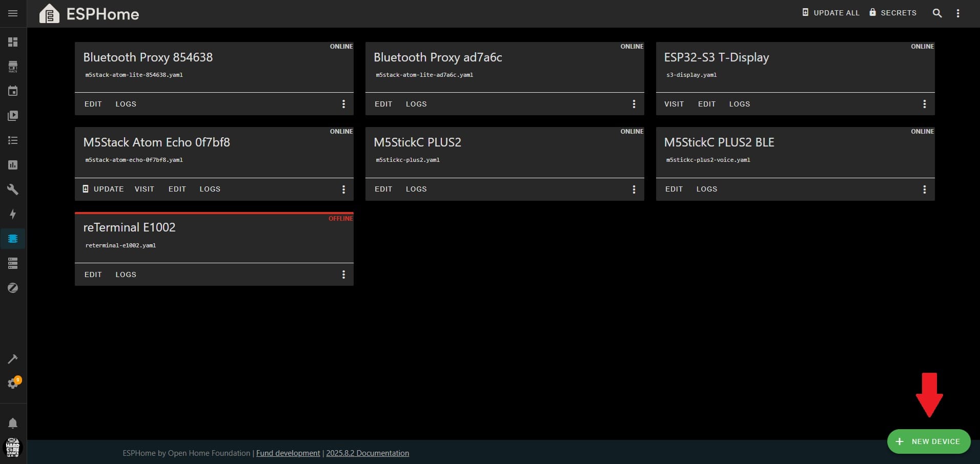Screen dimensions: 980x464
Task: Click the ESPHome house logo
Action: click(49, 14)
